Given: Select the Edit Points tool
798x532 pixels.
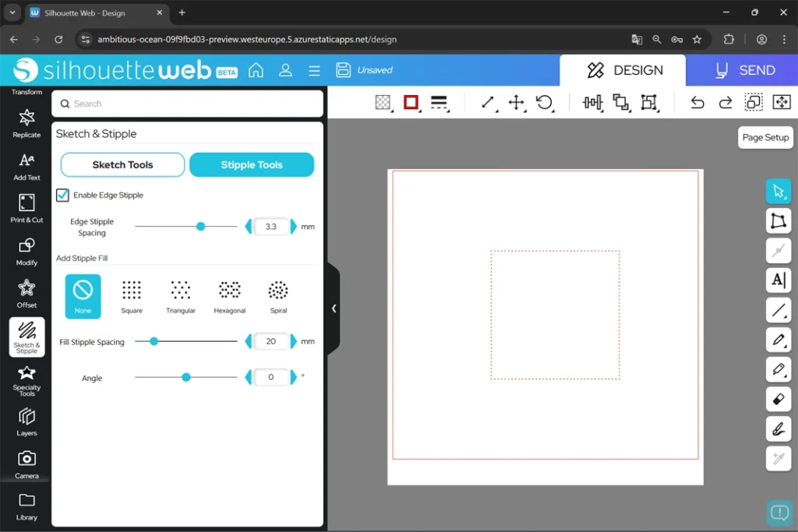Looking at the screenshot, I should [x=778, y=221].
